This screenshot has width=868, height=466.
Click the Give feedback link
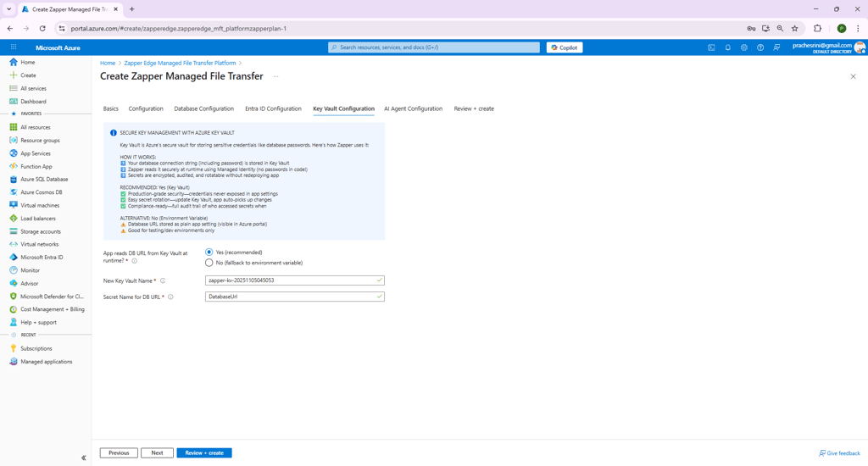(839, 453)
